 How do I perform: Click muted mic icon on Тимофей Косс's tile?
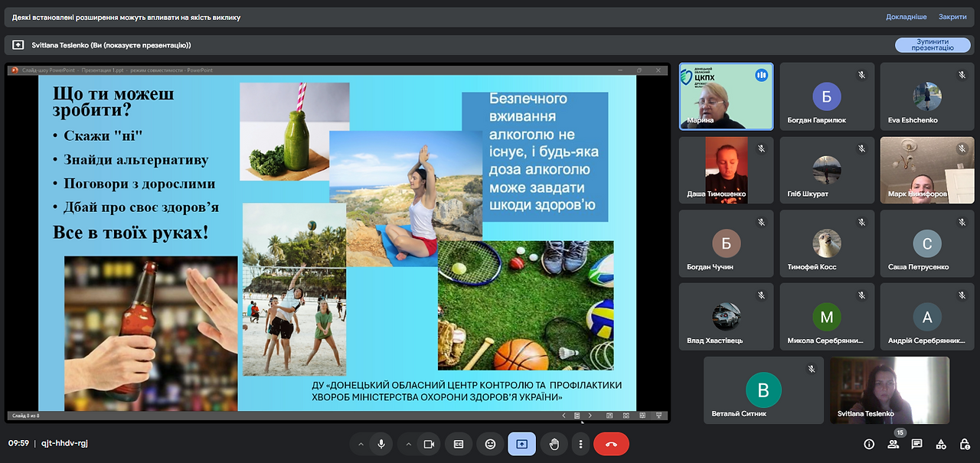click(x=861, y=222)
